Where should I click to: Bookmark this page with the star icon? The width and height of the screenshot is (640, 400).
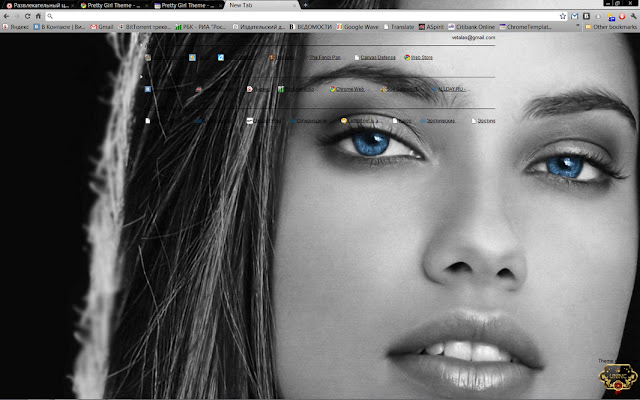click(x=563, y=16)
